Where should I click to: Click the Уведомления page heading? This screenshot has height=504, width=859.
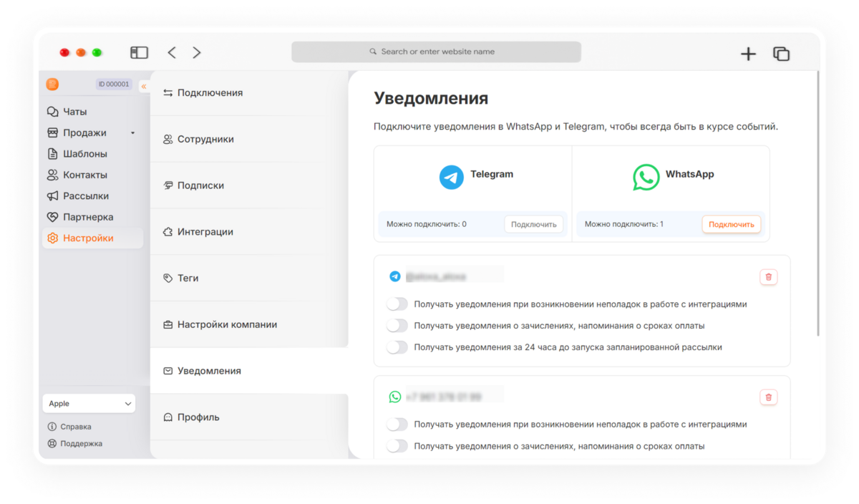(431, 99)
